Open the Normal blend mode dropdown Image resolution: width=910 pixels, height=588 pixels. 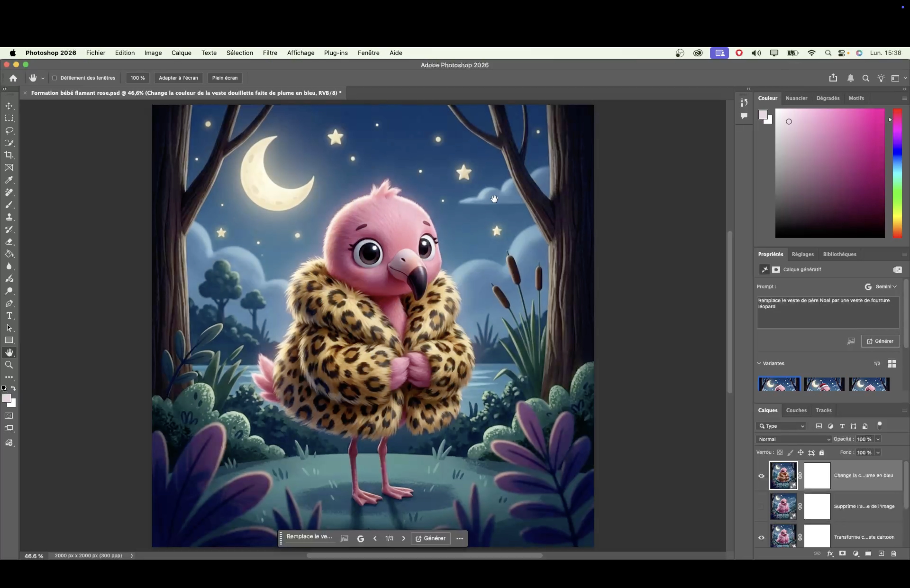click(794, 439)
